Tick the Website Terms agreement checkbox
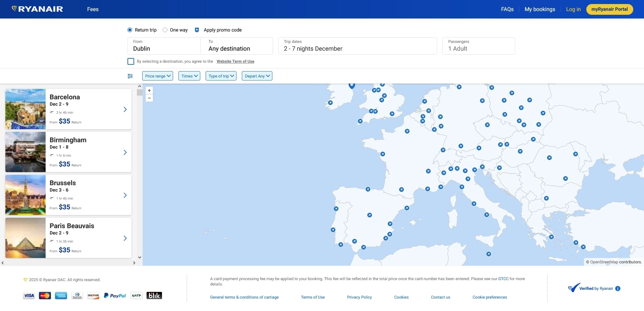Screen dimensions: 644x311 [x=131, y=61]
